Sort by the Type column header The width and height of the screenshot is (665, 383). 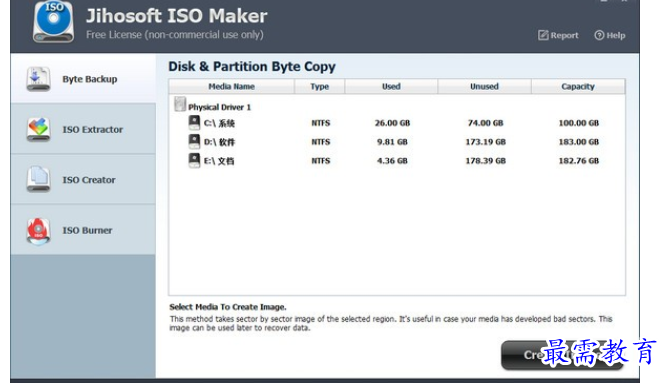coord(319,87)
